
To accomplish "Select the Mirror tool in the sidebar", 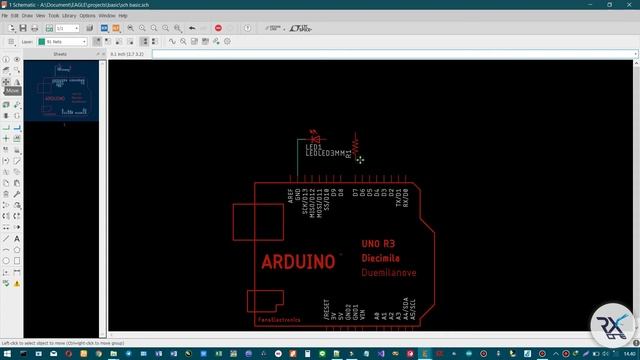I will pos(17,82).
